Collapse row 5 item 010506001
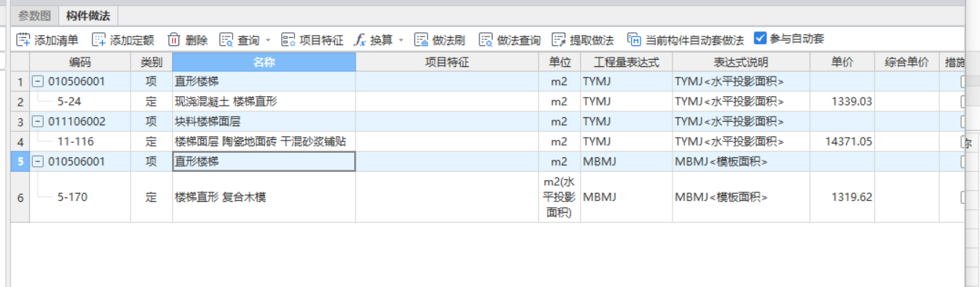Viewport: 980px width, 287px height. point(38,162)
